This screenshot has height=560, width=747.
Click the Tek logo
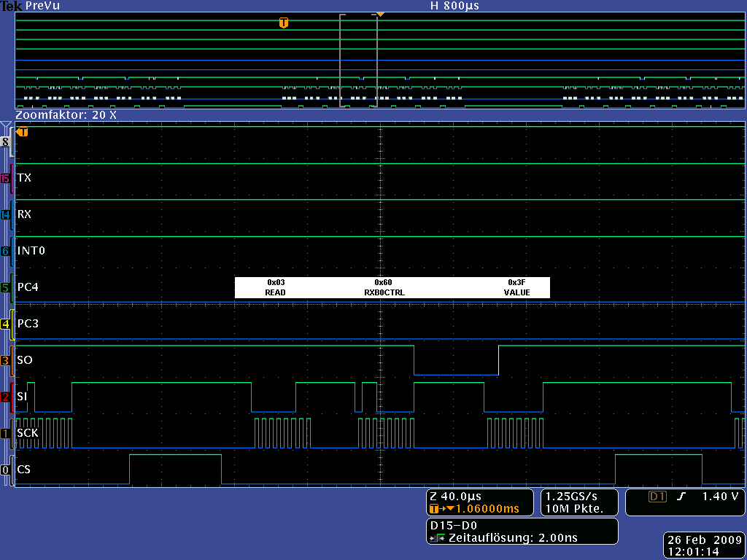(x=12, y=6)
